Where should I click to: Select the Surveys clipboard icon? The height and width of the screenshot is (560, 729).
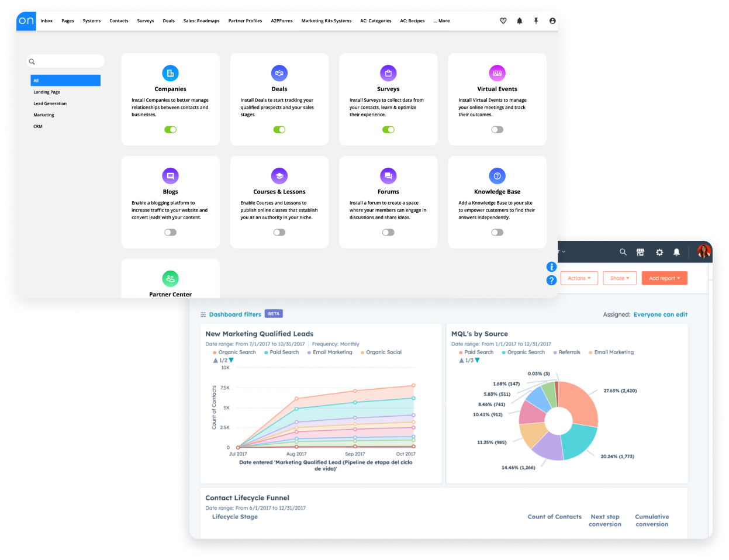pyautogui.click(x=388, y=72)
